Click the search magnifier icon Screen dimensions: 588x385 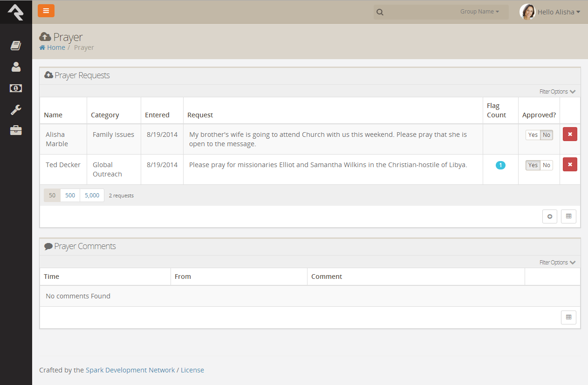pos(380,12)
